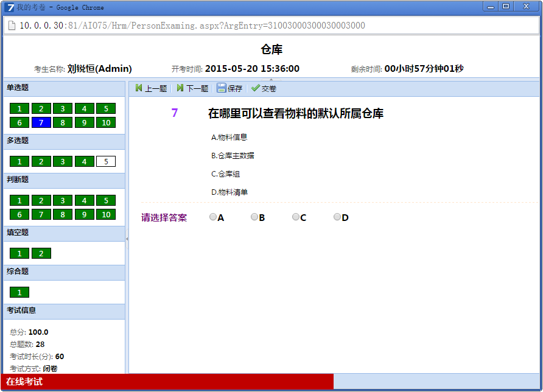Image resolution: width=543 pixels, height=392 pixels.
Task: Open single-choice question 5
Action: point(106,108)
